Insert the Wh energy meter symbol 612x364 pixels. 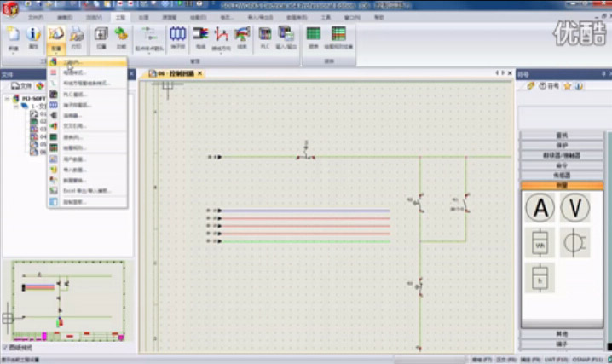[x=540, y=243]
